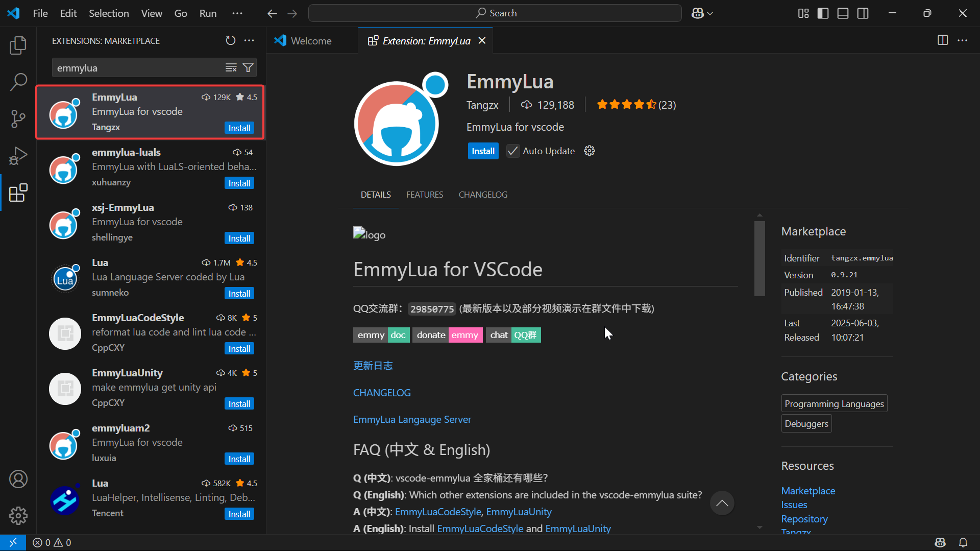Expand the overflow menu in menu bar

[237, 13]
